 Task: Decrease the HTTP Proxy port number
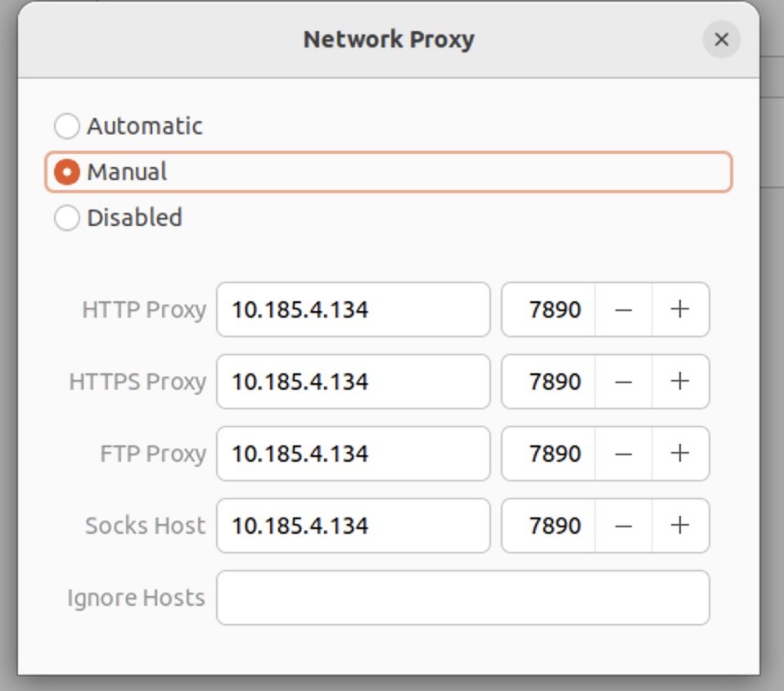point(624,309)
